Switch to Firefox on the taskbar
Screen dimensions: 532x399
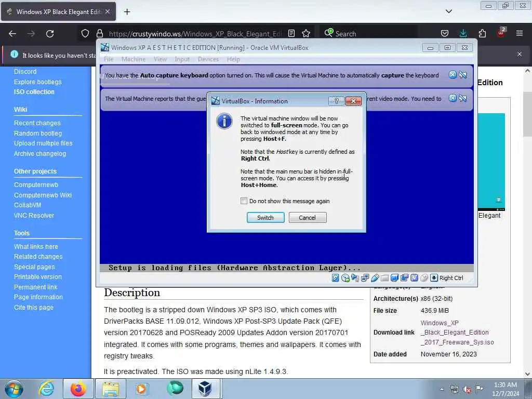[x=78, y=389]
